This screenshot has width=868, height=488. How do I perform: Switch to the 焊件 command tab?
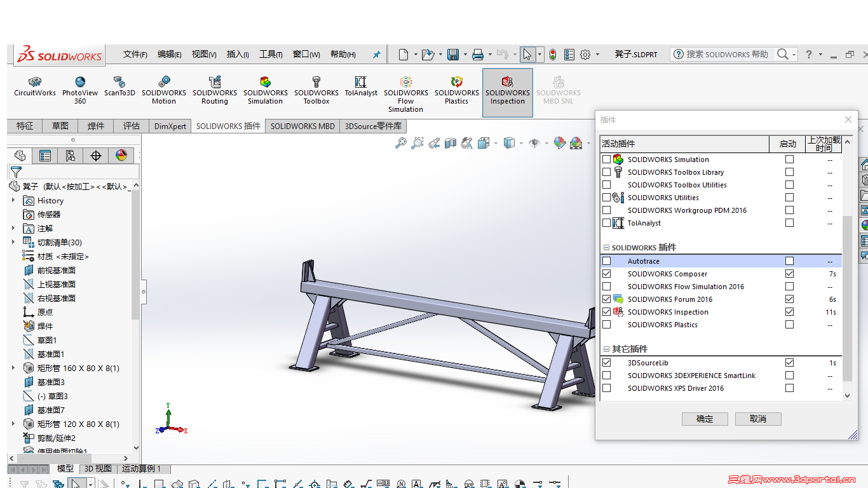[x=96, y=126]
